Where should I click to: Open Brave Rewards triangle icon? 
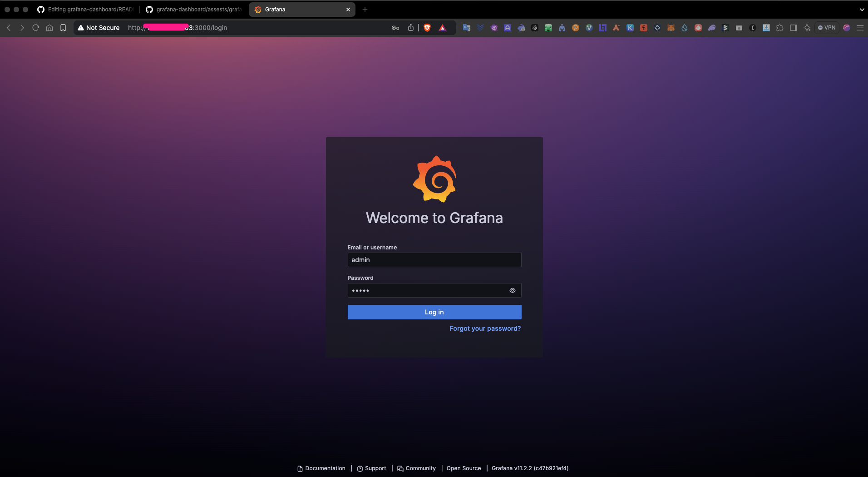pyautogui.click(x=443, y=28)
